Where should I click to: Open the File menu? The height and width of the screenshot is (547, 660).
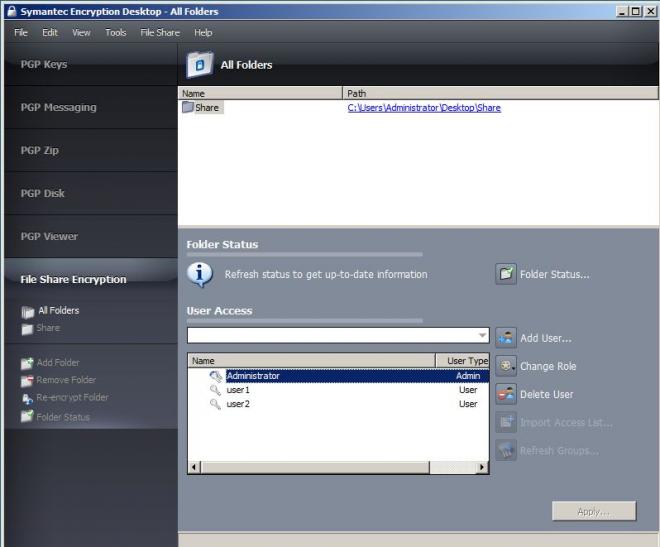pos(21,32)
